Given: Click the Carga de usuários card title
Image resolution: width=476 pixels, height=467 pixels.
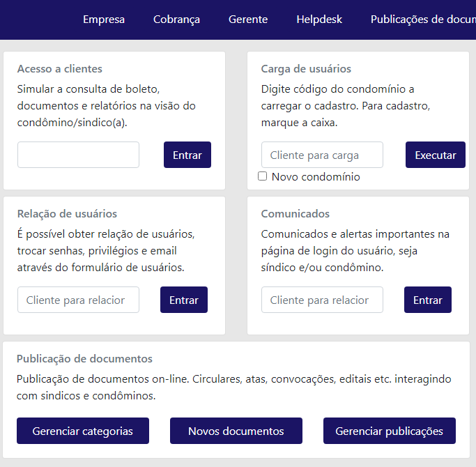Looking at the screenshot, I should tap(306, 69).
